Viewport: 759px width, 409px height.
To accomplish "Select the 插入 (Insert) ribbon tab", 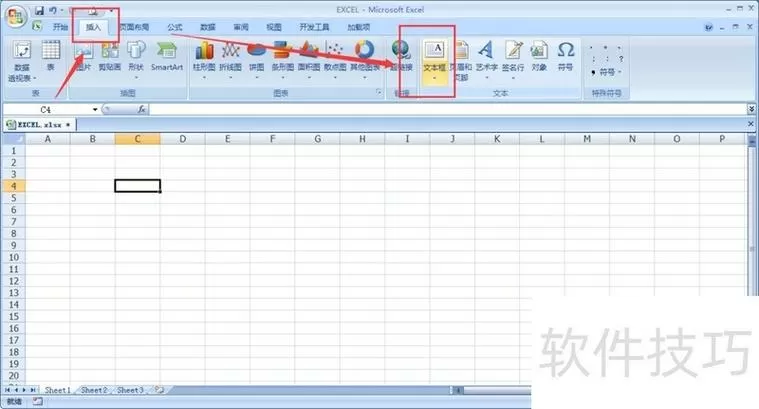I will pos(93,27).
